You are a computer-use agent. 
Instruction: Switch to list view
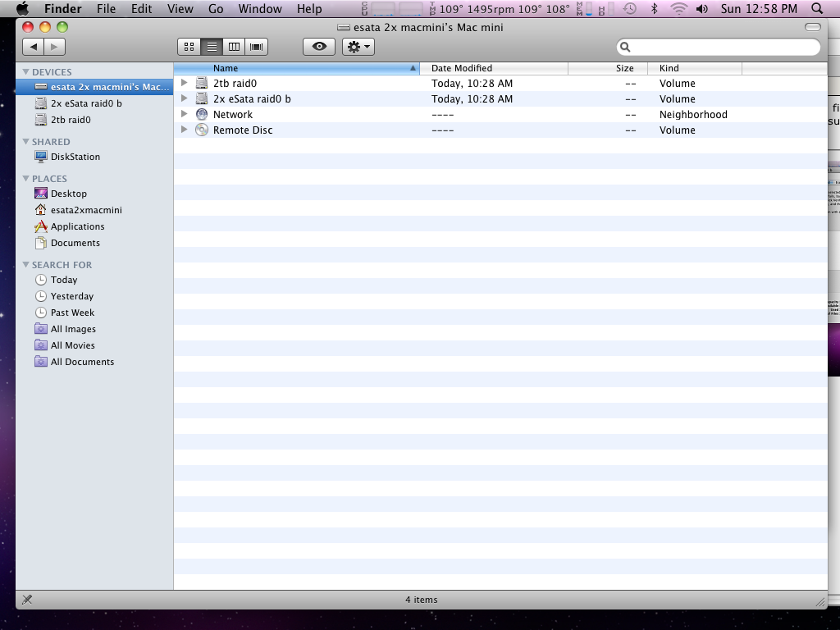coord(212,47)
